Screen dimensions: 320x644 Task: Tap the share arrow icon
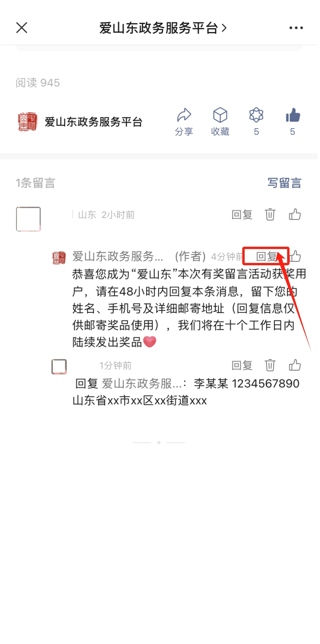point(184,115)
